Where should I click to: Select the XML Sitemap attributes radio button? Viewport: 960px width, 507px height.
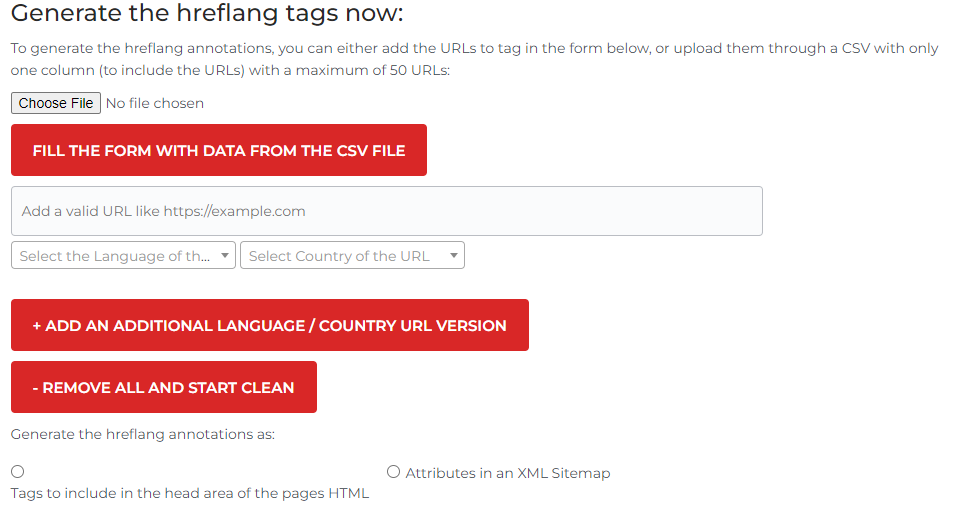[393, 472]
